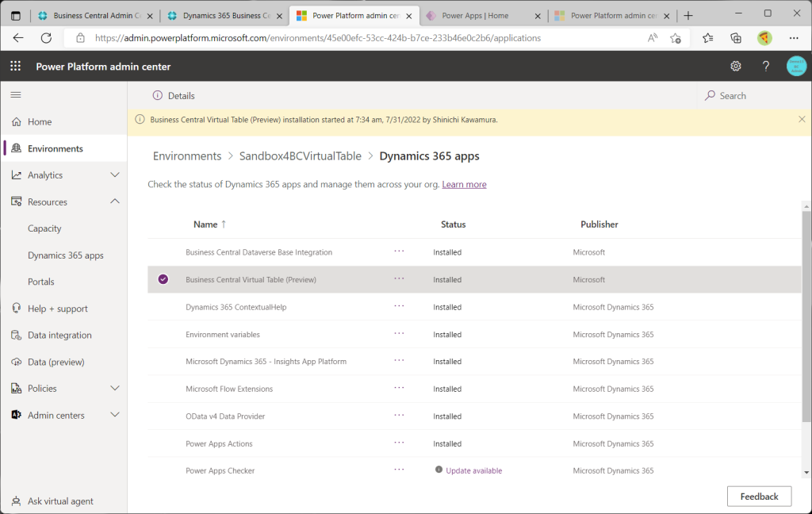812x514 pixels.
Task: Click the Data (preview) cloud icon
Action: click(x=17, y=362)
